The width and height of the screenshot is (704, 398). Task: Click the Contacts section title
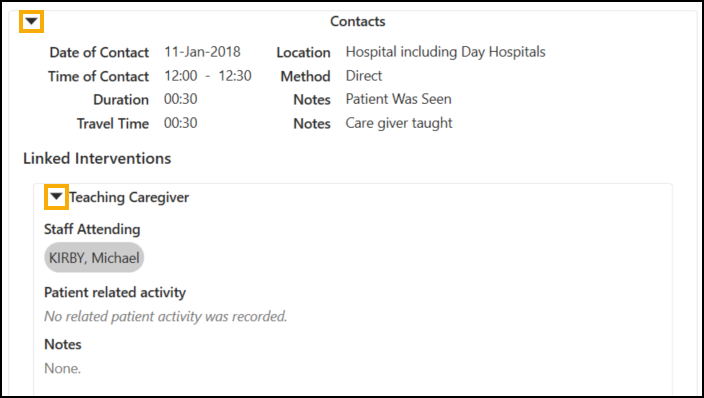coord(358,21)
